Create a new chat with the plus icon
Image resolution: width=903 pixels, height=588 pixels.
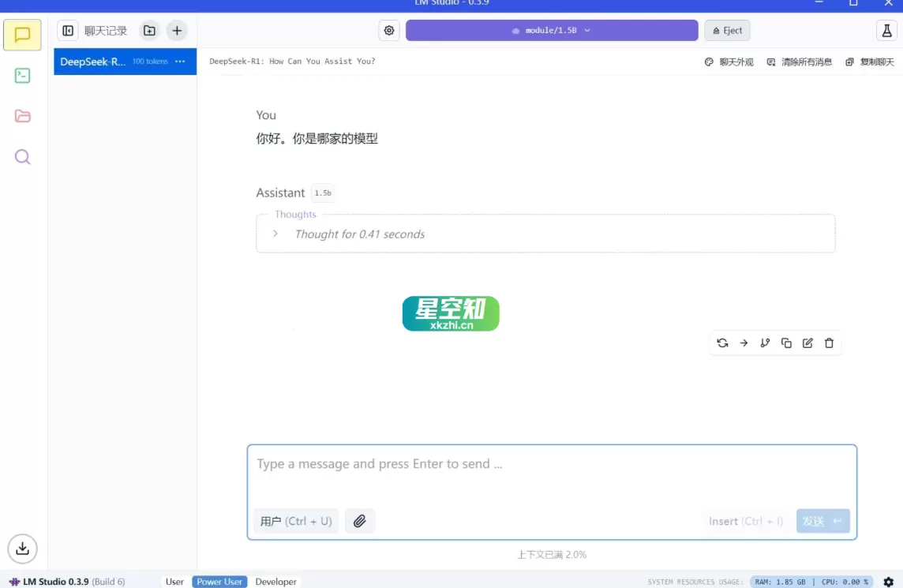177,30
